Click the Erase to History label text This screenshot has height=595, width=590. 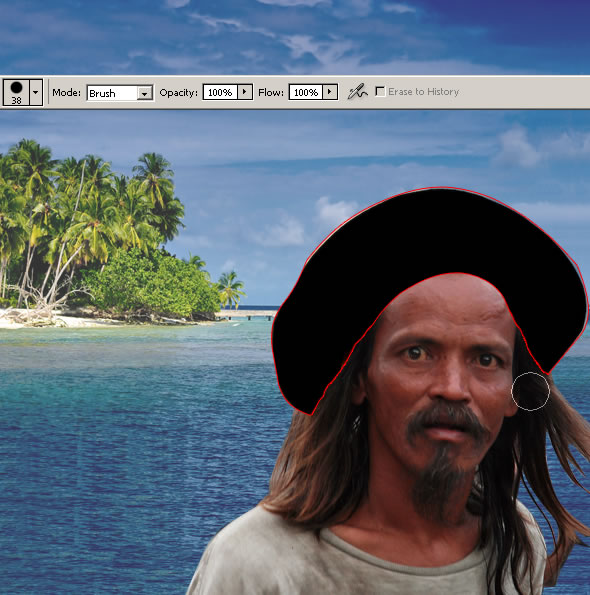(x=423, y=92)
